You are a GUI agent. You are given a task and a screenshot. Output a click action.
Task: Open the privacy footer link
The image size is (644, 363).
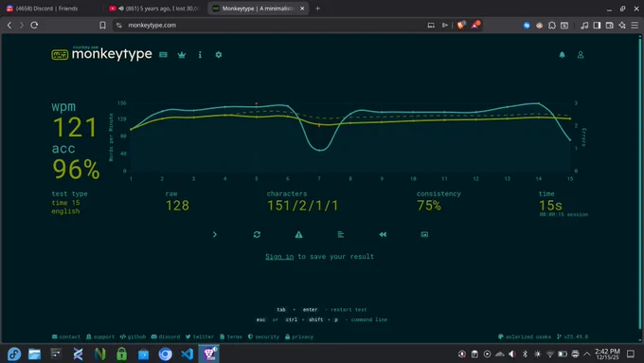299,336
